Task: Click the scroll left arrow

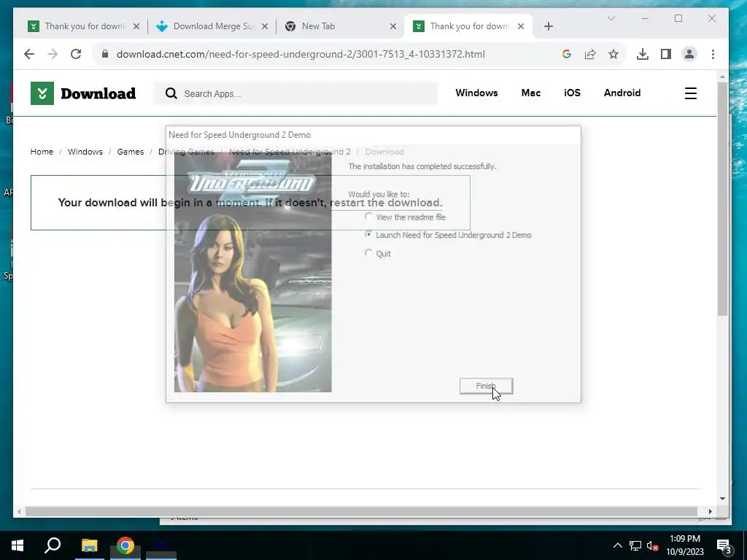Action: pyautogui.click(x=18, y=511)
